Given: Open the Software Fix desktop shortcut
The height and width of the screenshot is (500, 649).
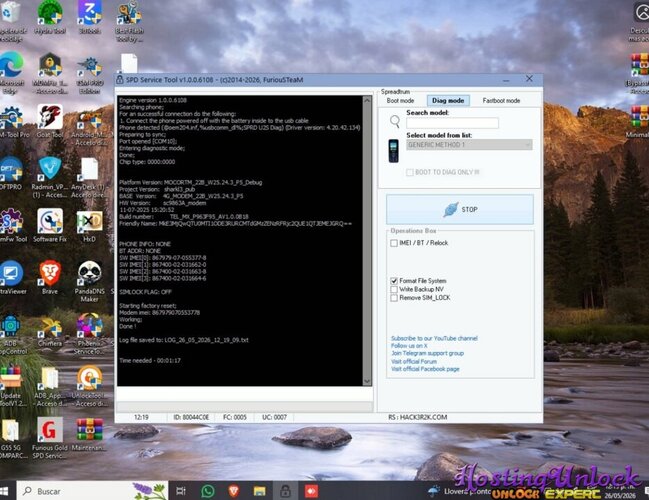Looking at the screenshot, I should coord(50,225).
